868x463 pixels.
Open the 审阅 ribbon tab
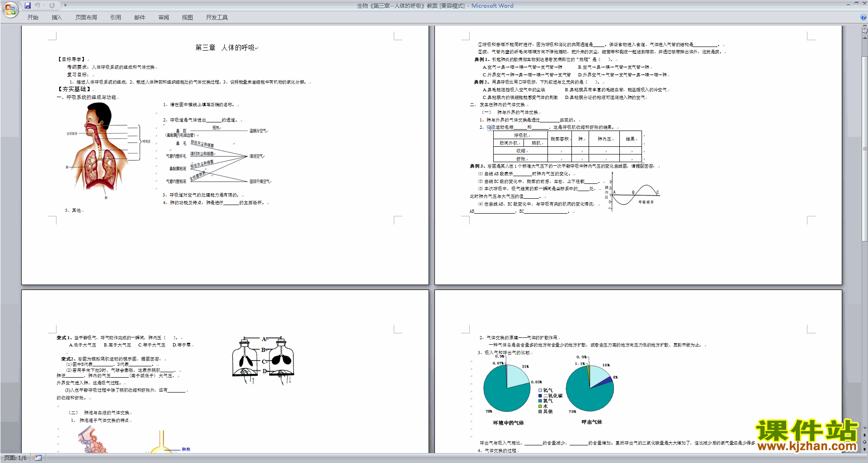click(164, 17)
